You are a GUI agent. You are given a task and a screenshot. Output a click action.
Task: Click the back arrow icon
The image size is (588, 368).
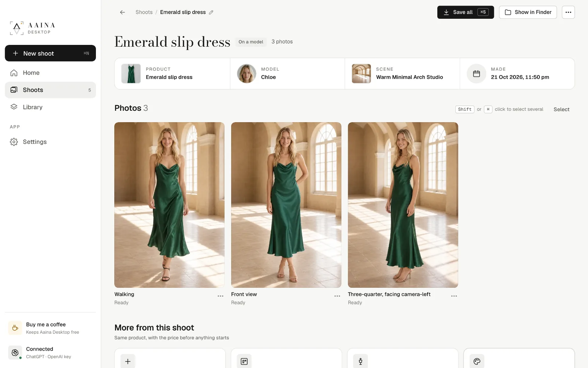point(122,12)
